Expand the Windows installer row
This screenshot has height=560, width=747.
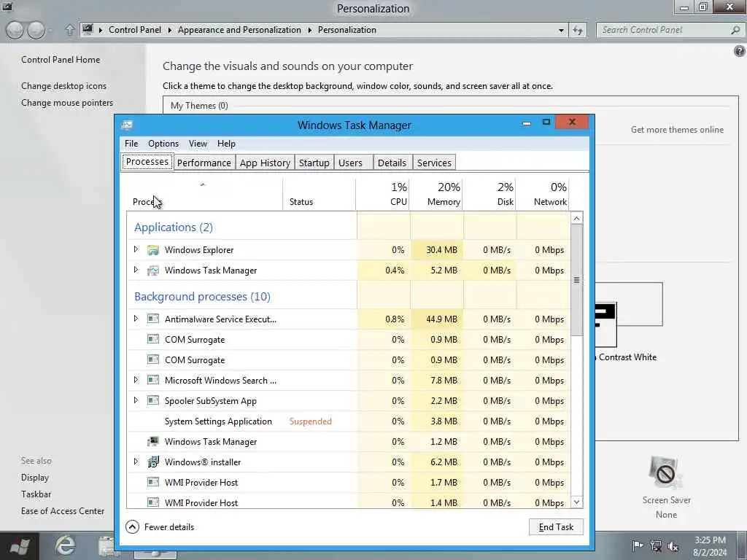coord(136,462)
